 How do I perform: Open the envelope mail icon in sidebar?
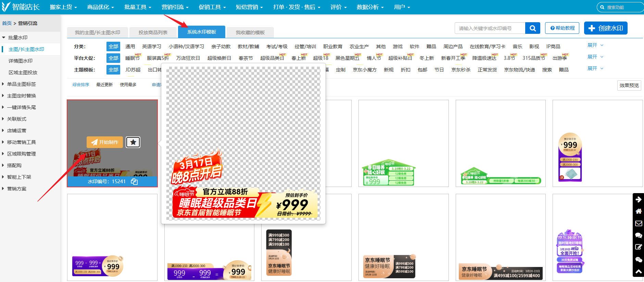pos(638,223)
